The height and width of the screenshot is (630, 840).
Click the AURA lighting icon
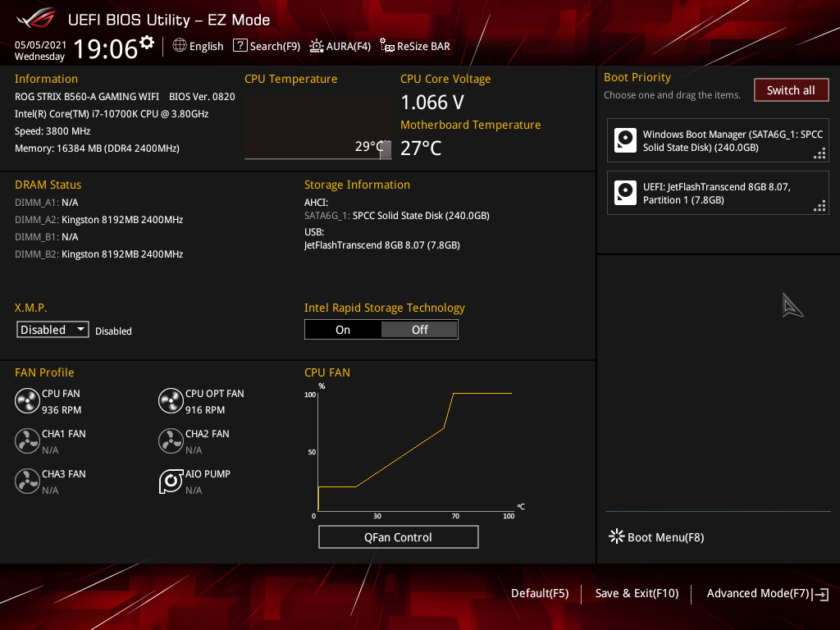pyautogui.click(x=316, y=46)
